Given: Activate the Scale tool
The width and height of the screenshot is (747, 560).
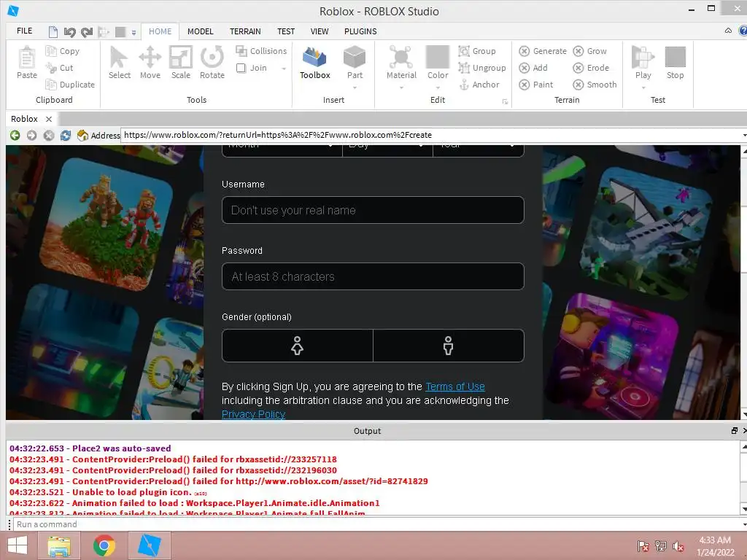Looking at the screenshot, I should pos(181,63).
